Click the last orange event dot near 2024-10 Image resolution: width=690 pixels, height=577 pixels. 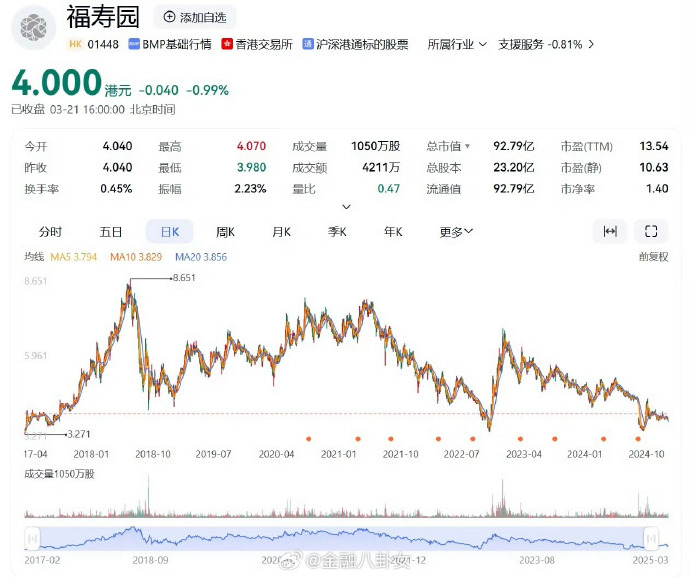(638, 439)
